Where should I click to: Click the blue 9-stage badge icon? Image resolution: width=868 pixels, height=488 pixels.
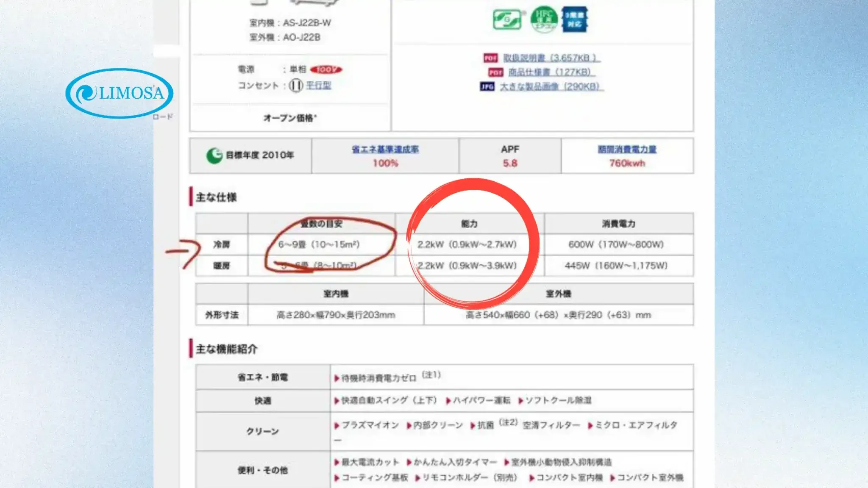[x=574, y=19]
